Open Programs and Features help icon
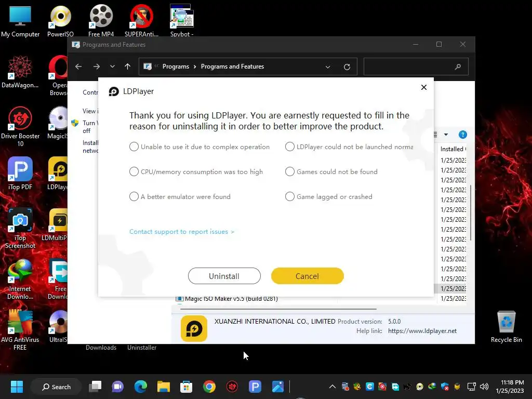The width and height of the screenshot is (532, 399). (x=463, y=135)
